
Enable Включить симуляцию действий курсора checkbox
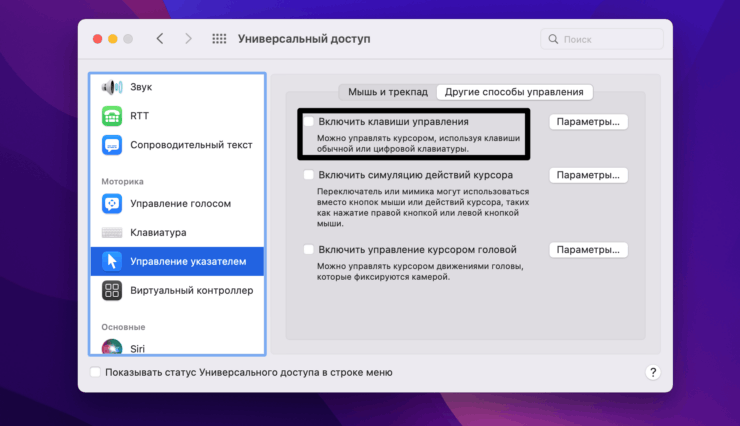[309, 175]
